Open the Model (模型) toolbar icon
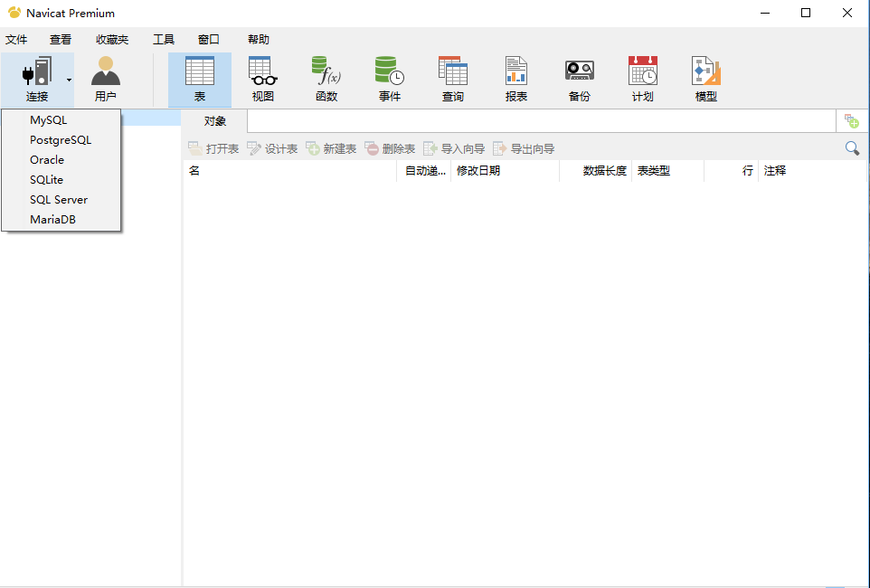 (x=705, y=80)
